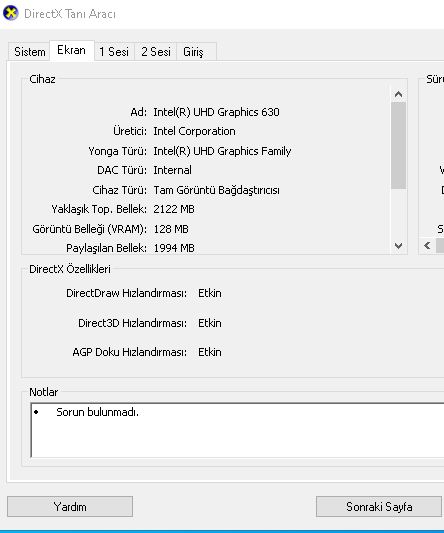This screenshot has width=444, height=533.
Task: Click the Tam Görüntü Bağdaştırıcısı value
Action: click(216, 190)
